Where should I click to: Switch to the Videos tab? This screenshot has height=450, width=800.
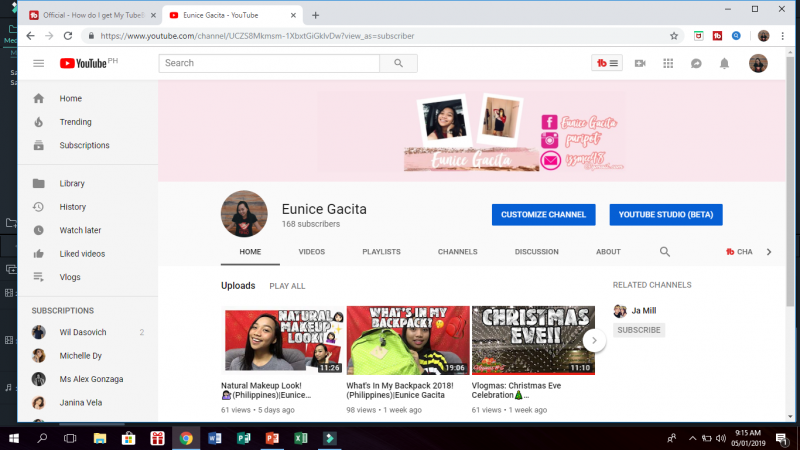(x=311, y=252)
